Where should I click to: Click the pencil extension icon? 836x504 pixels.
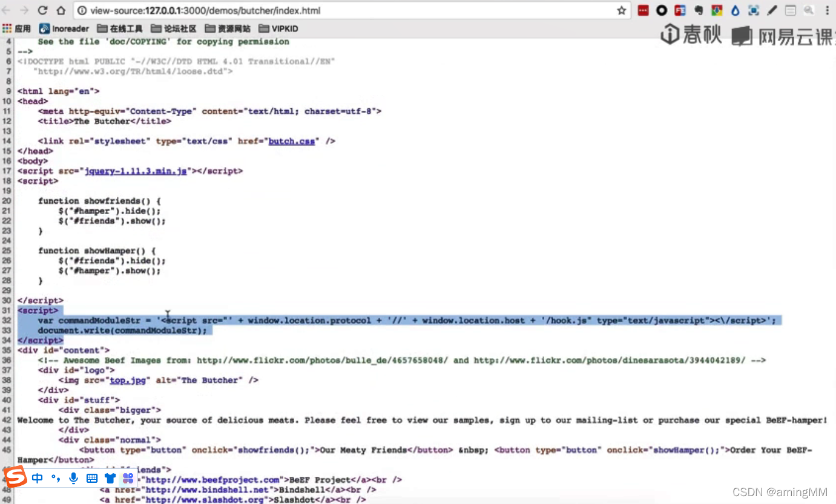tap(772, 10)
